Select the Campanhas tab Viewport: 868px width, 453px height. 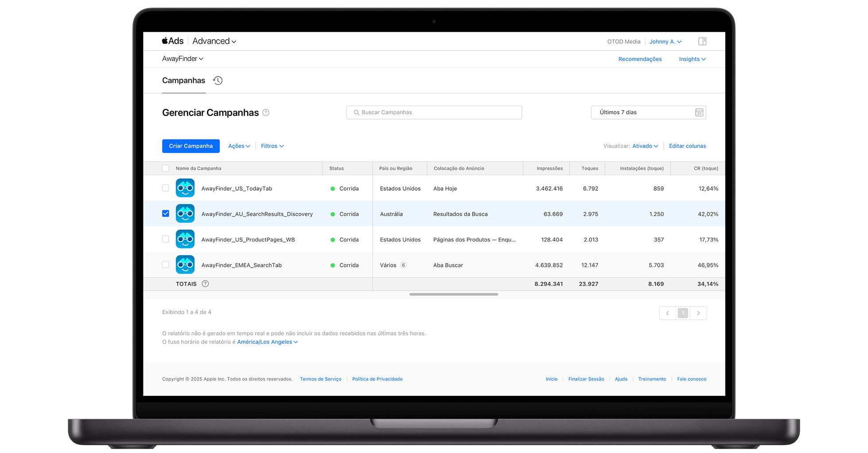pos(184,81)
